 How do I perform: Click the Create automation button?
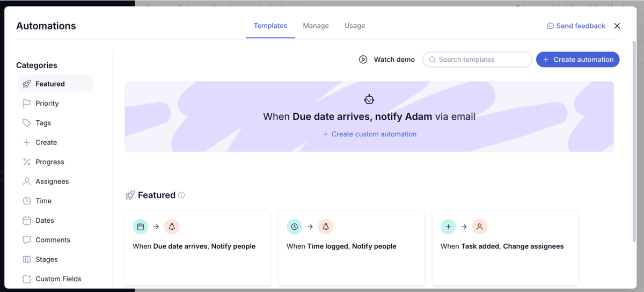click(x=577, y=60)
